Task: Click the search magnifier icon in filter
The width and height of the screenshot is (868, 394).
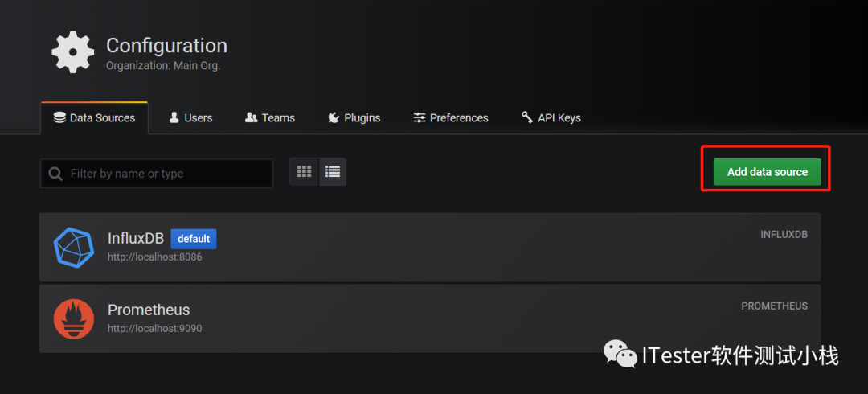Action: tap(55, 174)
